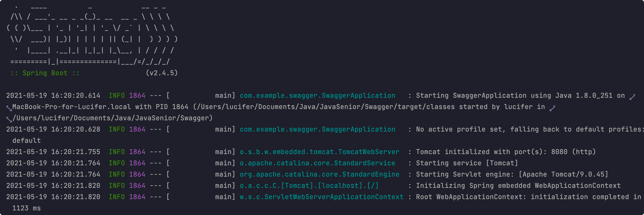Click 'Initializing Spring embedded WebApplicationContext' message

tap(518, 186)
